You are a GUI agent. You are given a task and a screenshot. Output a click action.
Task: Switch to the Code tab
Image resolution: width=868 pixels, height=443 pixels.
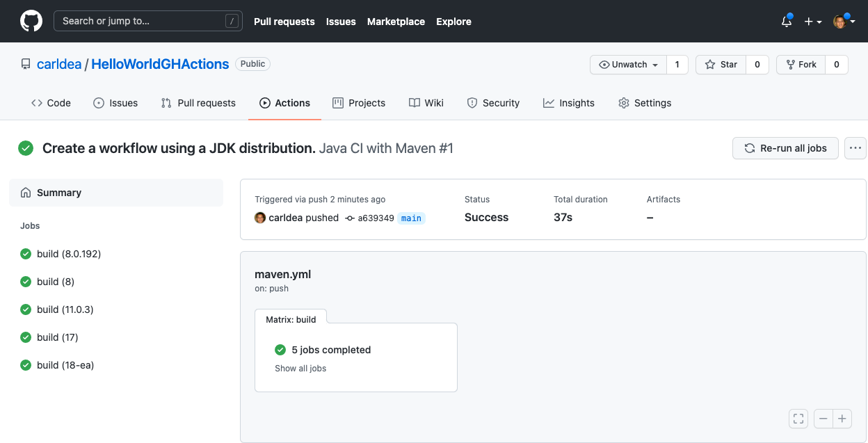tap(51, 103)
